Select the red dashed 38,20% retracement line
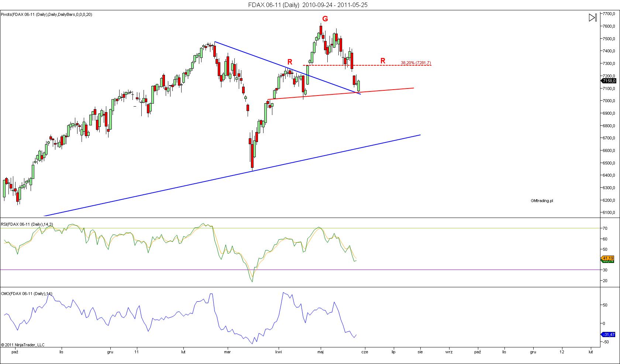620x364 pixels. tap(367, 65)
